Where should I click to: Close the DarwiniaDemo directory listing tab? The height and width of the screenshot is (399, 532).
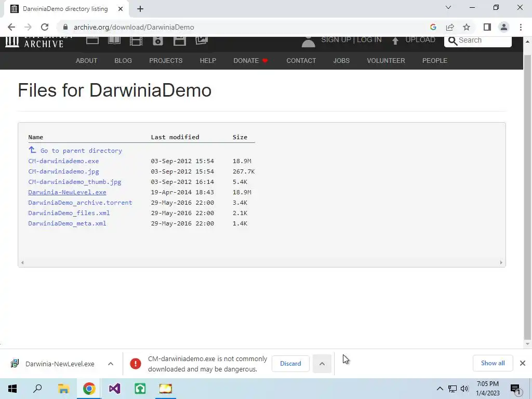pyautogui.click(x=121, y=9)
